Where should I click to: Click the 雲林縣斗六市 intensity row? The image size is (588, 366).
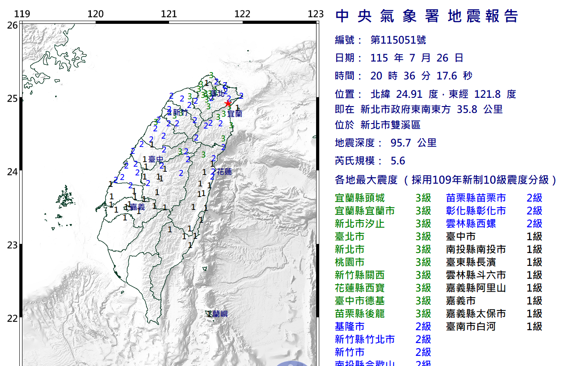(x=494, y=275)
